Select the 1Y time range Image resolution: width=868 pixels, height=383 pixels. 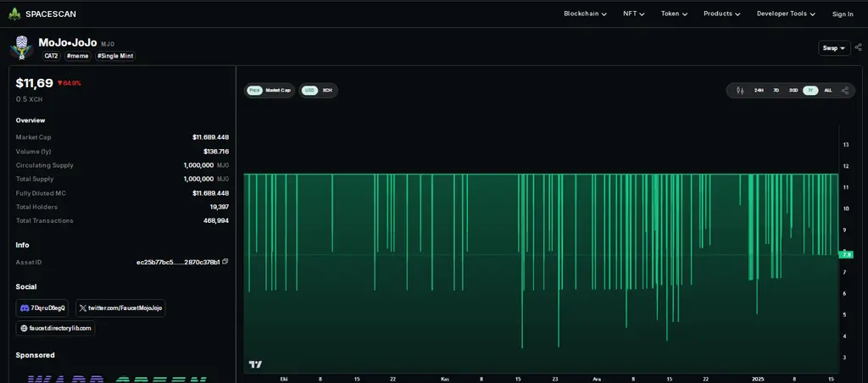[810, 90]
